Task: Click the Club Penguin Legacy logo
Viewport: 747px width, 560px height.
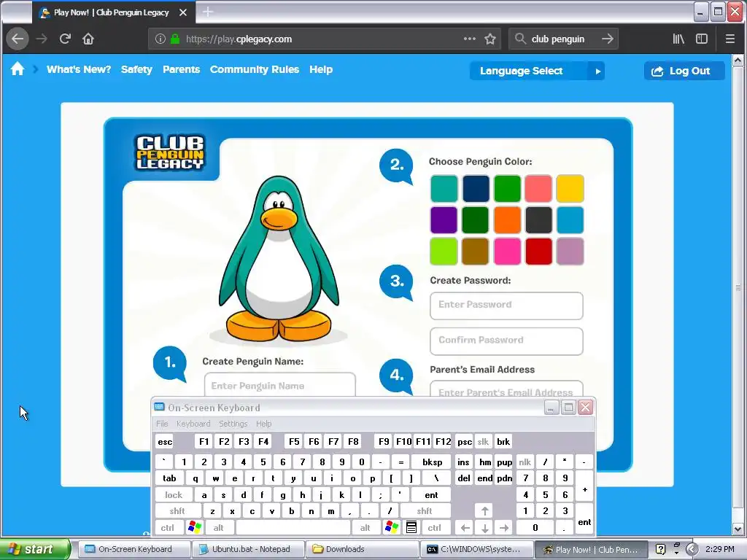Action: pyautogui.click(x=170, y=153)
